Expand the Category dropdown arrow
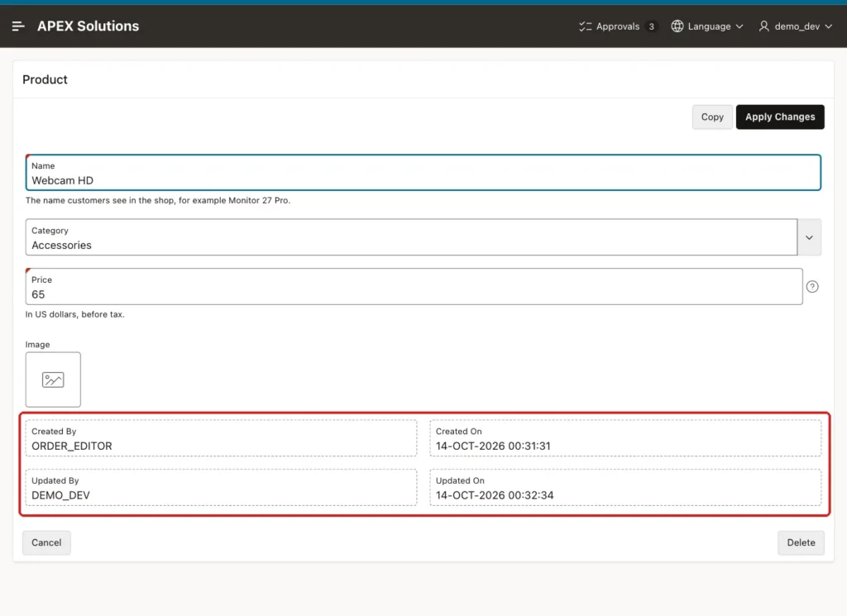 [x=809, y=237]
